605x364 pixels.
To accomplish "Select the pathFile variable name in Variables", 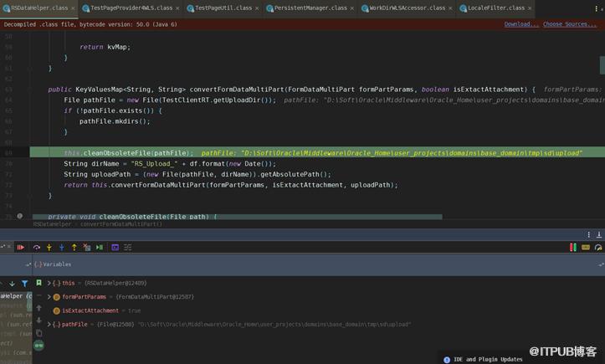I will point(74,324).
